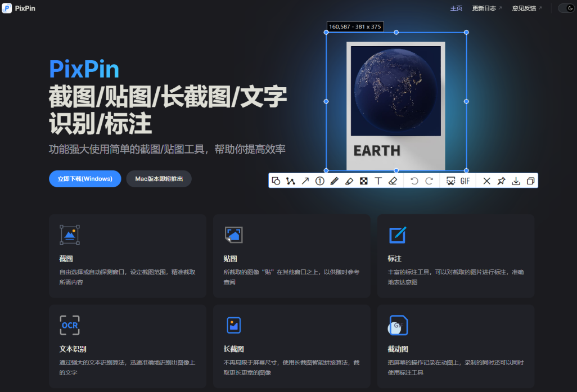This screenshot has width=577, height=392.
Task: Click the 功能强大使用简单 subtitle text
Action: click(x=167, y=149)
